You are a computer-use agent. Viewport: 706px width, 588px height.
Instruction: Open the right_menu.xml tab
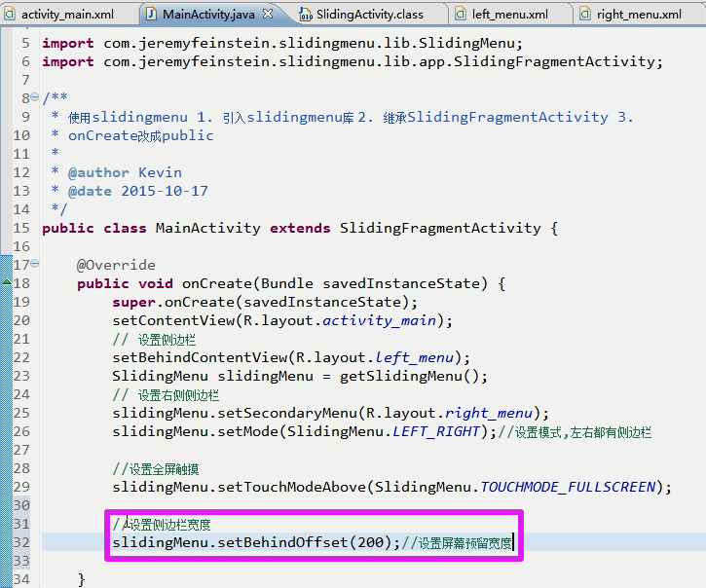(x=639, y=15)
